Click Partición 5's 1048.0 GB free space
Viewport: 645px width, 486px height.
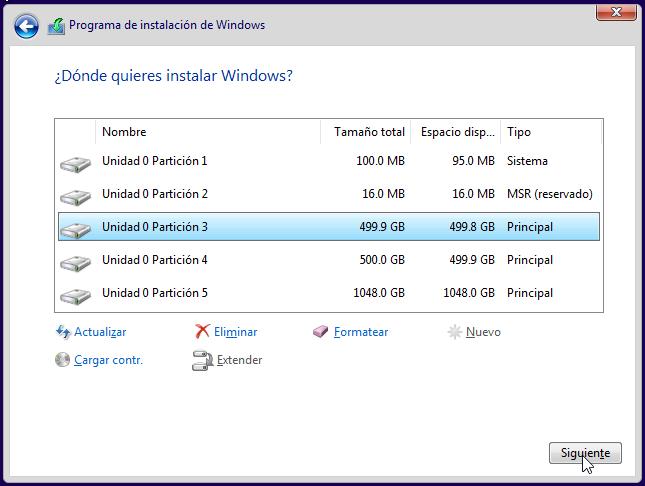(x=469, y=293)
